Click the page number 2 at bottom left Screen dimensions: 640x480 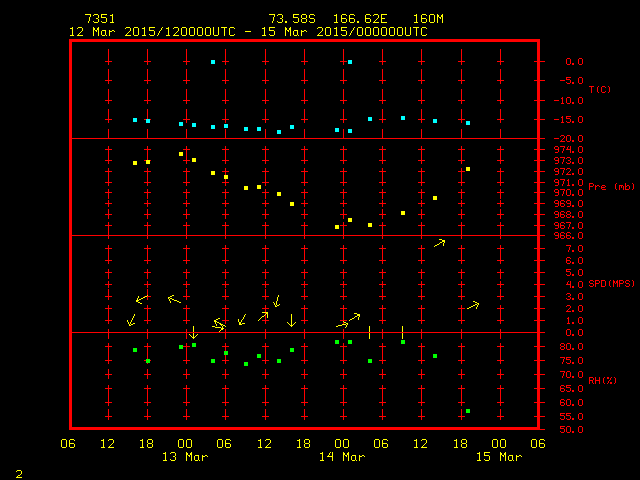(x=19, y=471)
